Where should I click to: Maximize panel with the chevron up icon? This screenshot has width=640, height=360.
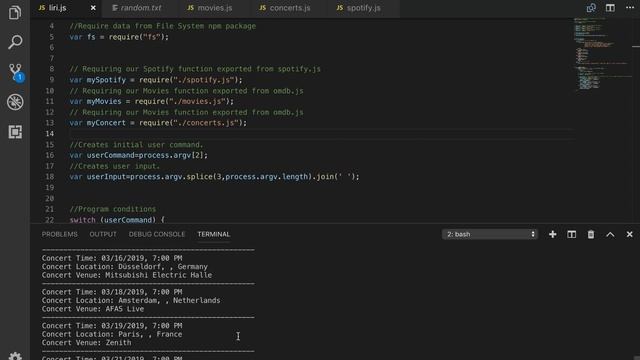pyautogui.click(x=610, y=234)
